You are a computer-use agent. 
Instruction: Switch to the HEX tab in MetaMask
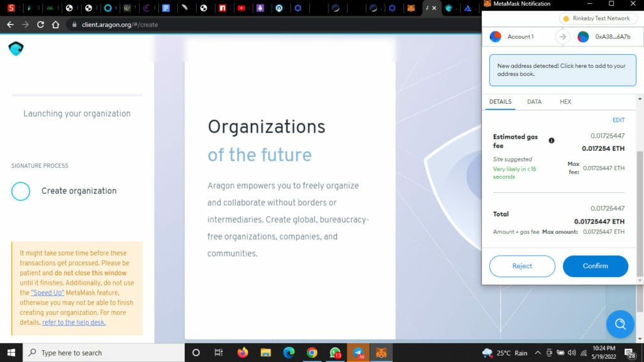pyautogui.click(x=565, y=101)
